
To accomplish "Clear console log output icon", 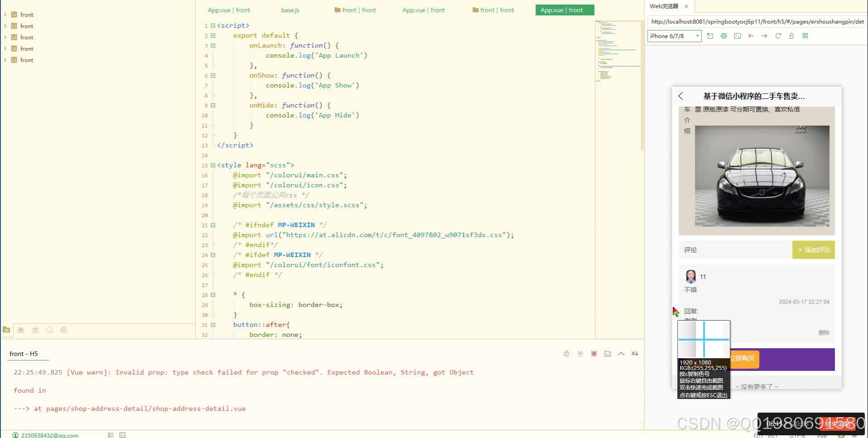I will click(x=635, y=354).
